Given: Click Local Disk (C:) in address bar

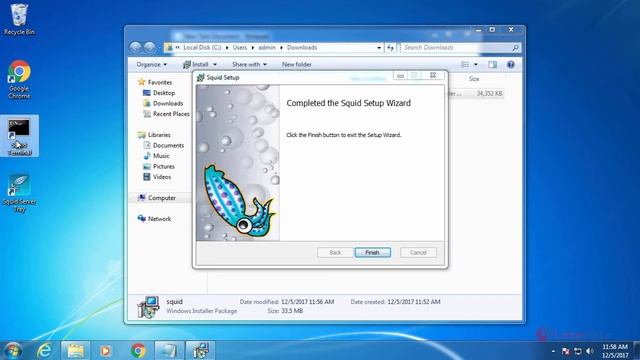Looking at the screenshot, I should (202, 48).
